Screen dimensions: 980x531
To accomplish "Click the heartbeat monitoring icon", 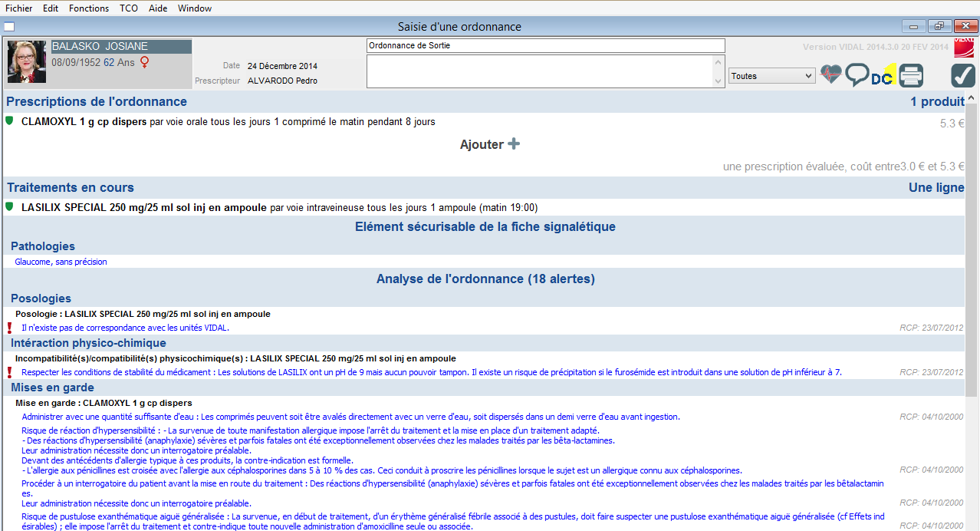I will (x=831, y=75).
